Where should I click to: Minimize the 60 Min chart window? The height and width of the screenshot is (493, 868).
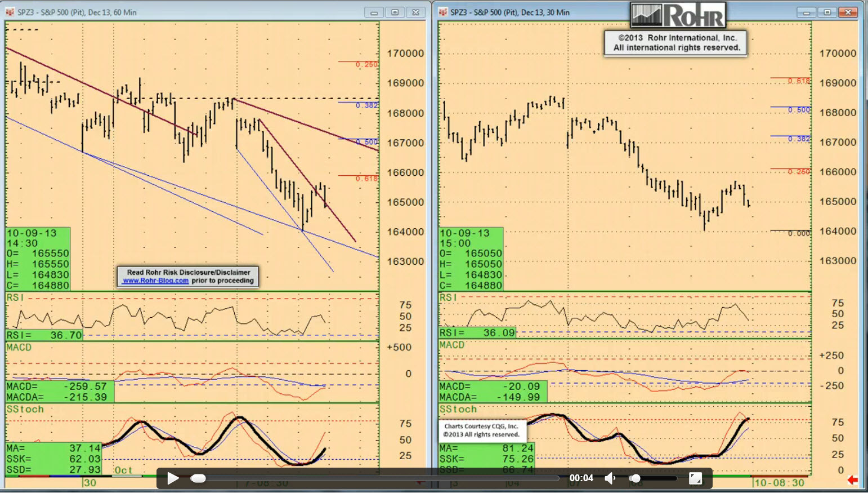374,12
